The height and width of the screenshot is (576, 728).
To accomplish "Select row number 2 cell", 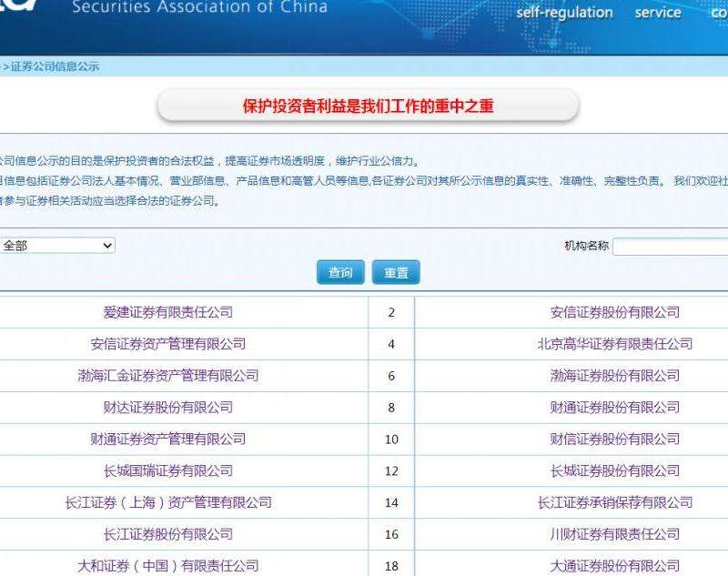I will pyautogui.click(x=391, y=312).
